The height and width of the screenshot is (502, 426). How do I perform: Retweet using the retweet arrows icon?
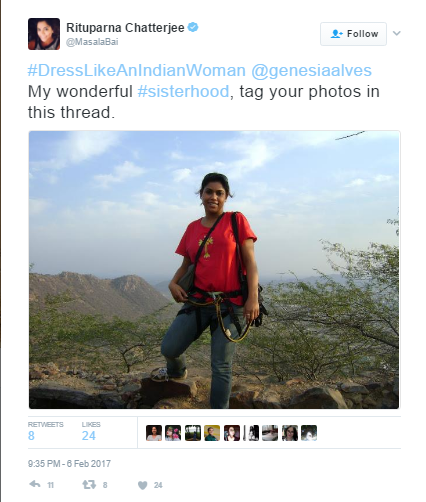(x=89, y=485)
